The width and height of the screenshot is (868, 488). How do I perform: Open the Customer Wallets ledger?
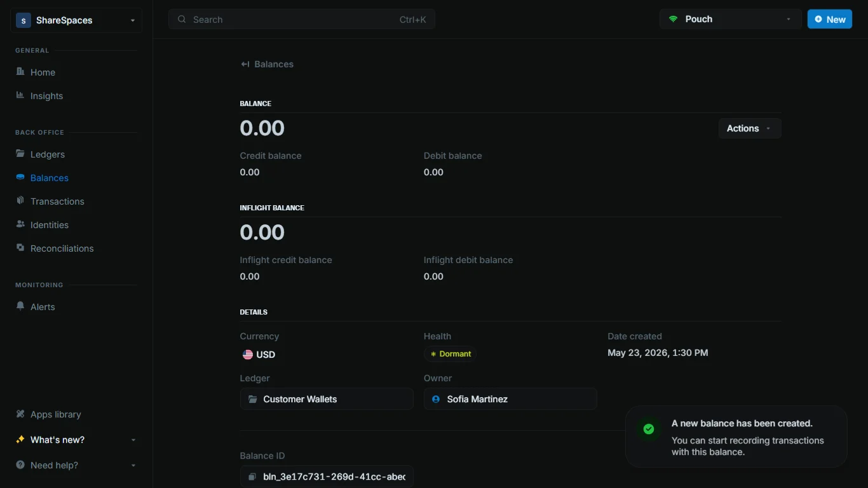tap(327, 399)
